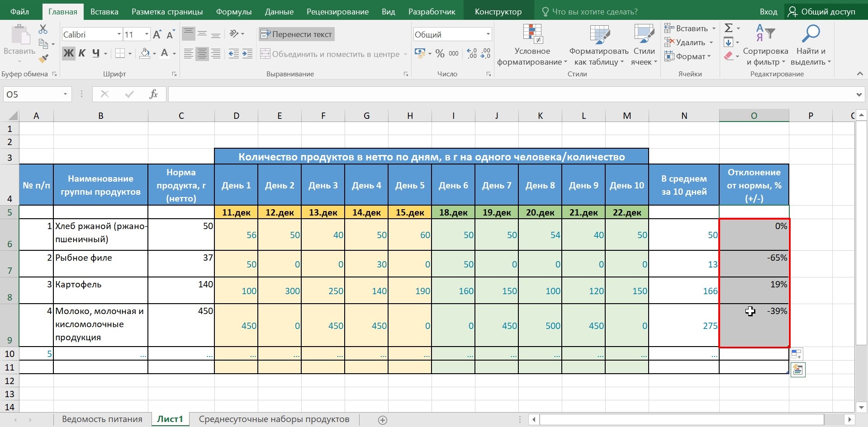Screen dimensions: 868x427
Task: Click the Auto Fill Options icon below table
Action: [796, 354]
